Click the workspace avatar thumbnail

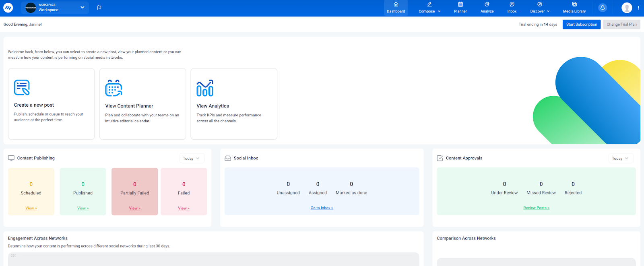pyautogui.click(x=31, y=8)
